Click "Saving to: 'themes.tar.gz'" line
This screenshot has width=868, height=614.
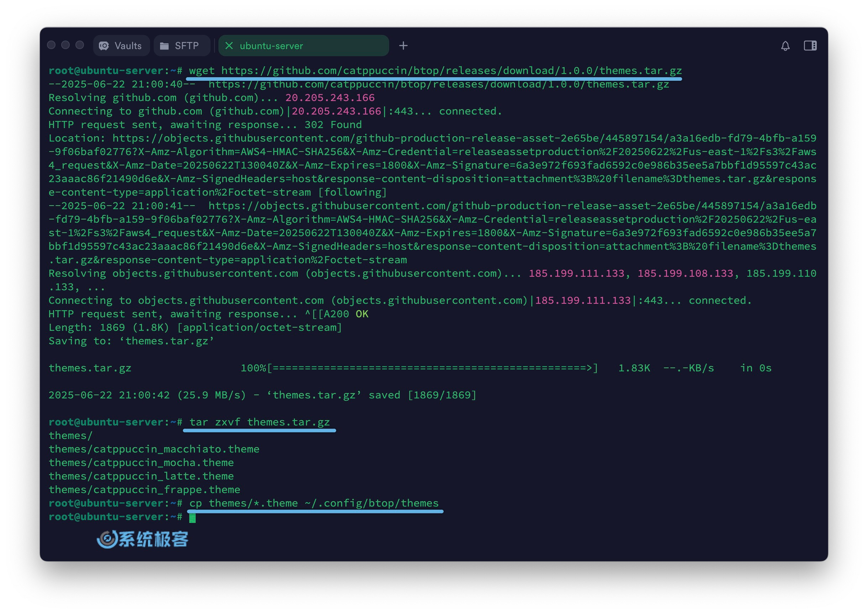[x=131, y=341]
